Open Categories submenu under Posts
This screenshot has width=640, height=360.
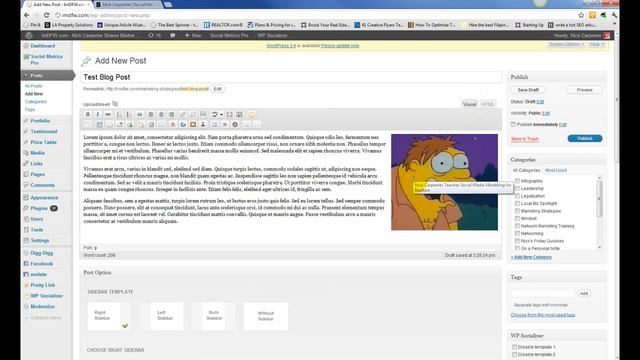pyautogui.click(x=36, y=102)
